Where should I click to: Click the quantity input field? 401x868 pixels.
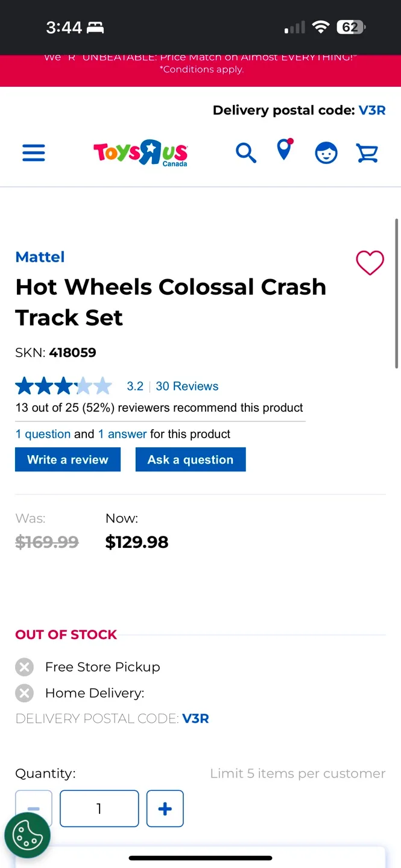pyautogui.click(x=99, y=808)
